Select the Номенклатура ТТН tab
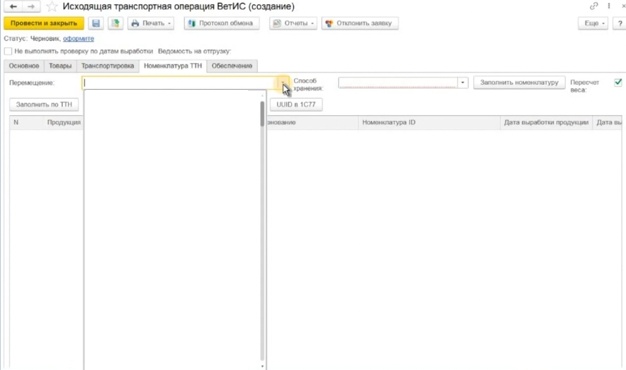Viewport: 626px width, 370px height. pos(173,66)
